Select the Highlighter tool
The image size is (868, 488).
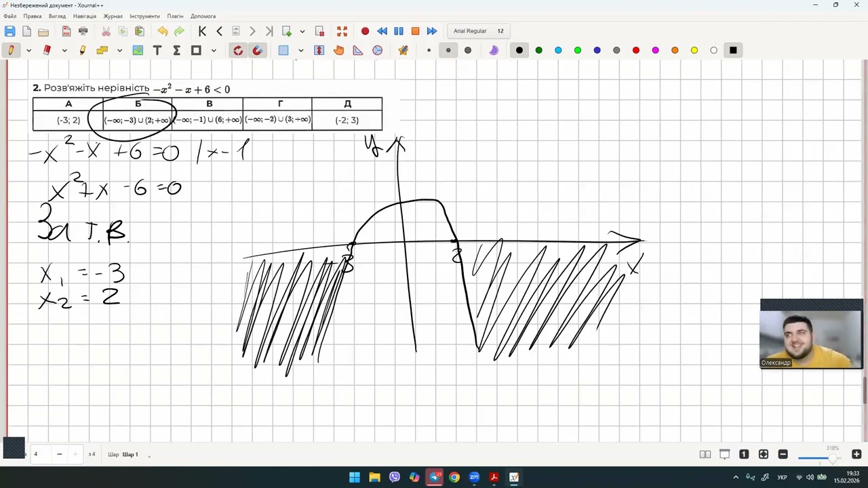83,50
